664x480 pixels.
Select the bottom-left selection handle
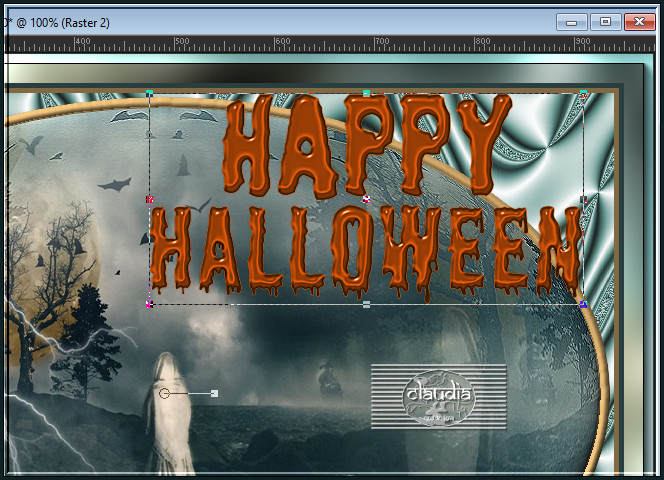[149, 304]
